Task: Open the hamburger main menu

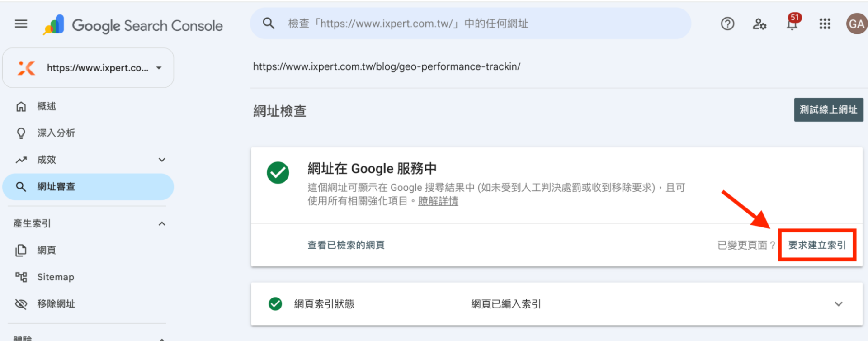Action: point(21,24)
